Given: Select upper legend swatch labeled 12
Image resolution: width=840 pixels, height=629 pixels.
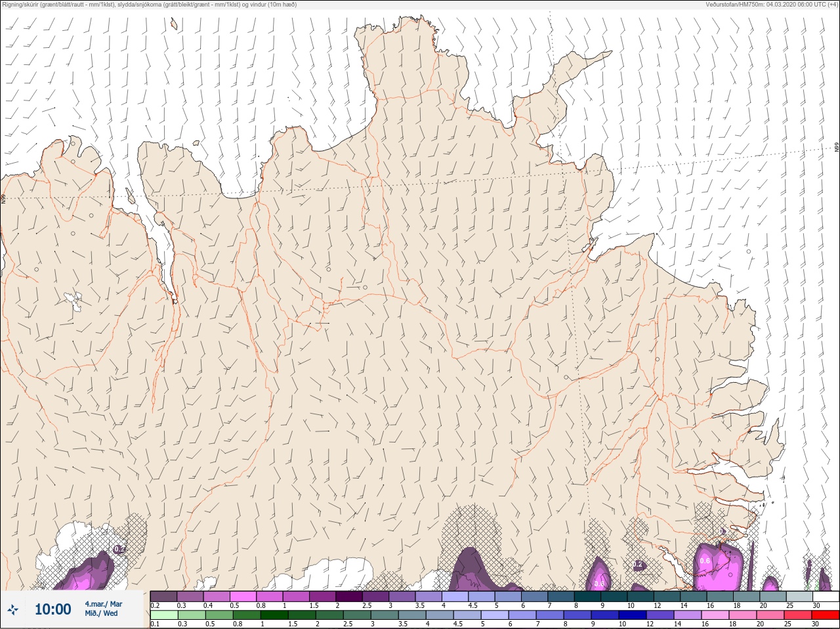Looking at the screenshot, I should pyautogui.click(x=667, y=596).
